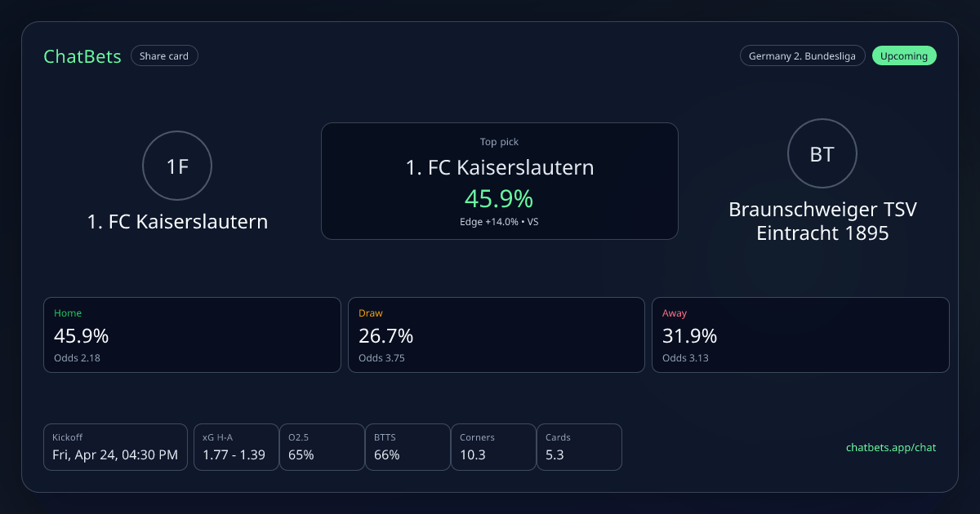Click the Upcoming status badge
Viewport: 980px width, 514px height.
pos(904,56)
